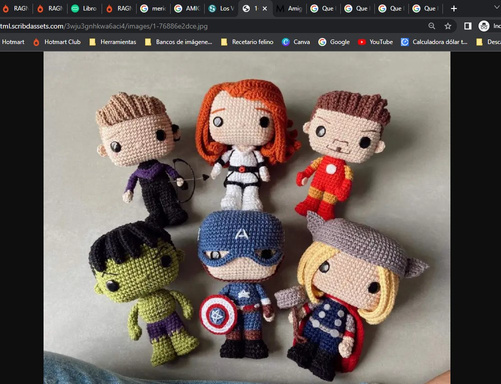This screenshot has height=384, width=501.
Task: Click the crochet Avengers dolls image
Action: (x=247, y=218)
